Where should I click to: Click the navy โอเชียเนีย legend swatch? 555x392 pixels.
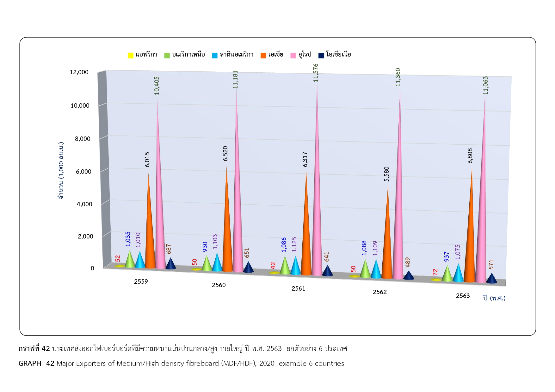[321, 56]
